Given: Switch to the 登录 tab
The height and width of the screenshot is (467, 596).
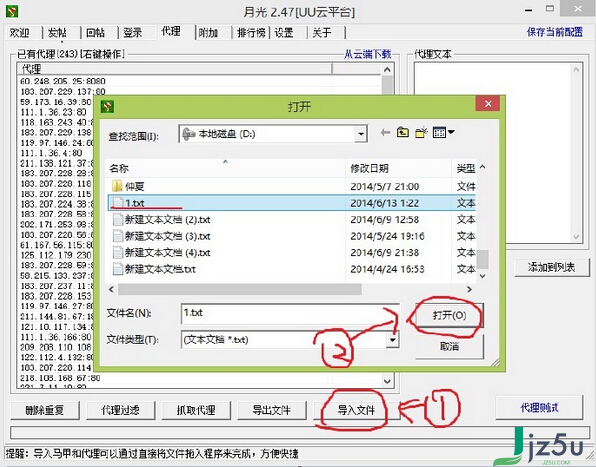Looking at the screenshot, I should tap(133, 33).
